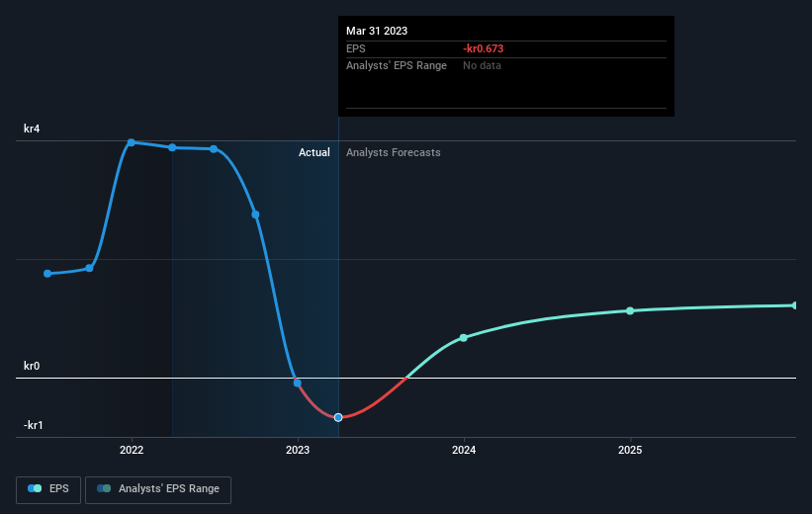Click the second EPS point after the 2022 peak
The width and height of the screenshot is (812, 514).
click(x=214, y=149)
